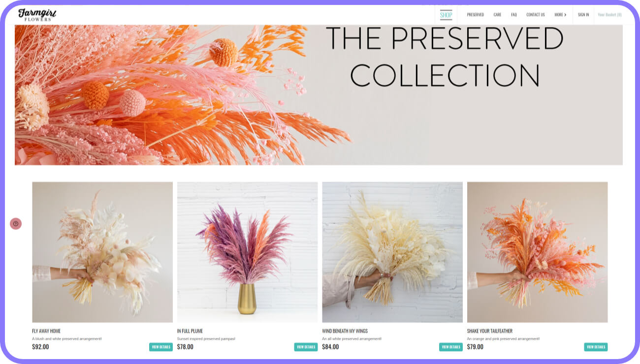Open the Wind Beneath My Wings photo

click(x=392, y=252)
